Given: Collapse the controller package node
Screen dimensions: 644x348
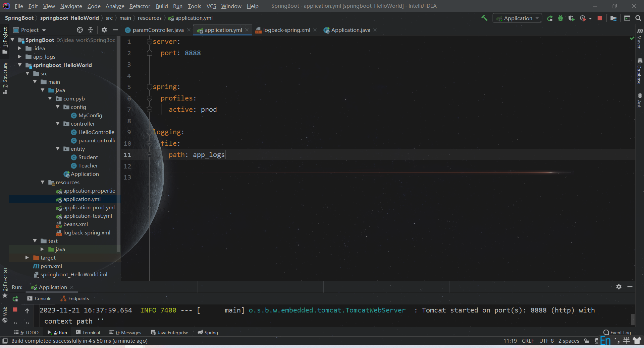Looking at the screenshot, I should pos(58,124).
